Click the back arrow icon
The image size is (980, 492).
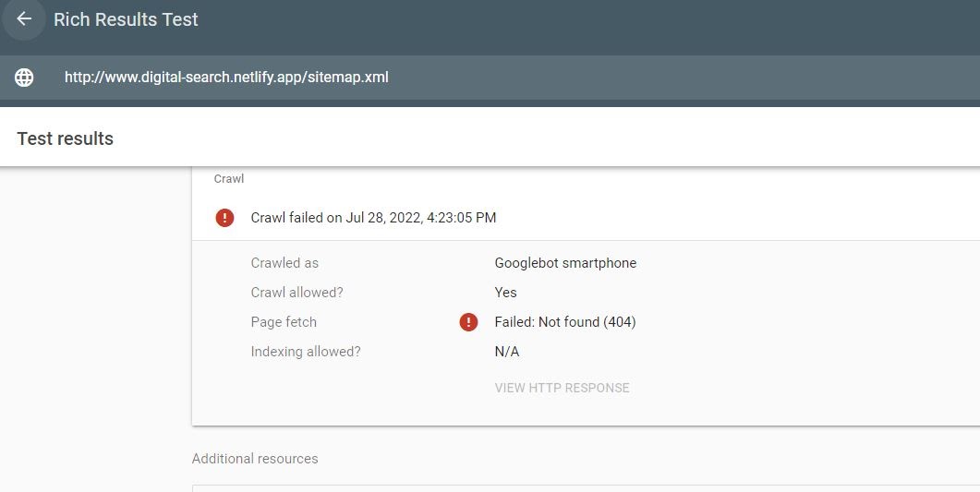coord(24,19)
